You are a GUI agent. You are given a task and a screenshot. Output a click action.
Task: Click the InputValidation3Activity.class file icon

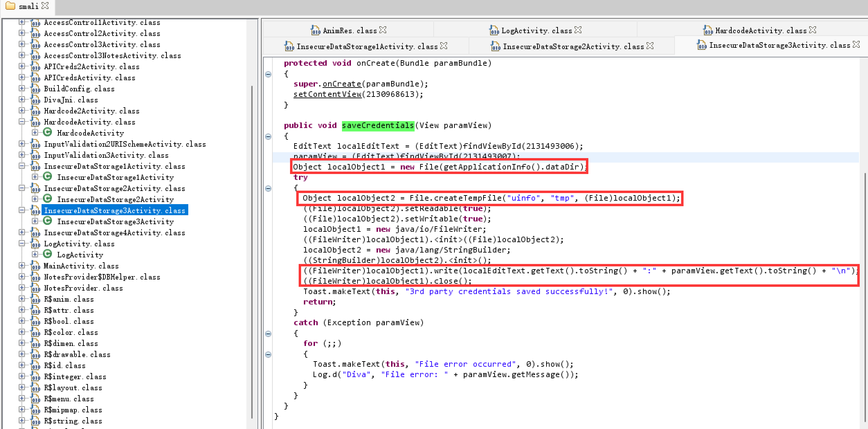35,155
